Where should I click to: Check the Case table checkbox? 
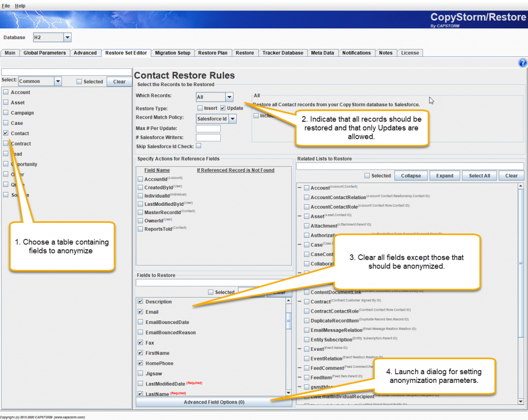click(x=6, y=123)
